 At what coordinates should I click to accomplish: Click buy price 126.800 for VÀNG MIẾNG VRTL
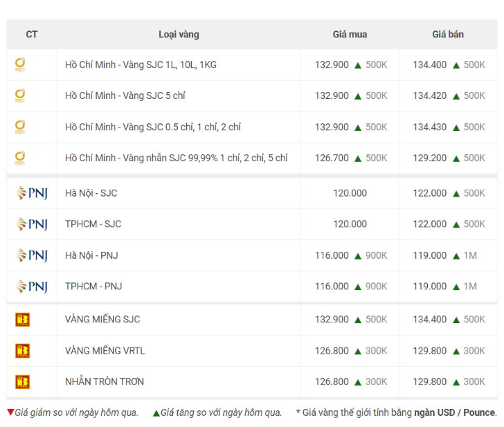tap(332, 351)
